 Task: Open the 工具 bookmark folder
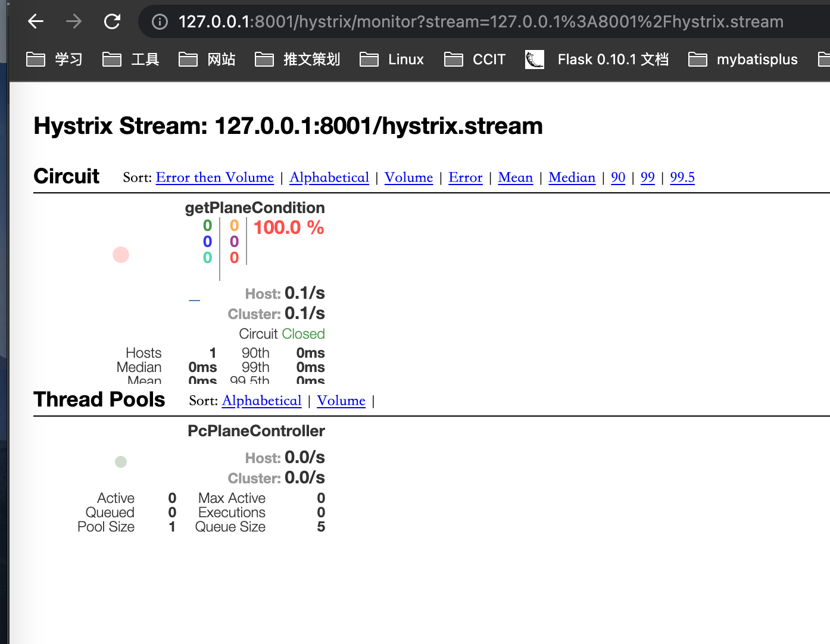click(x=131, y=60)
